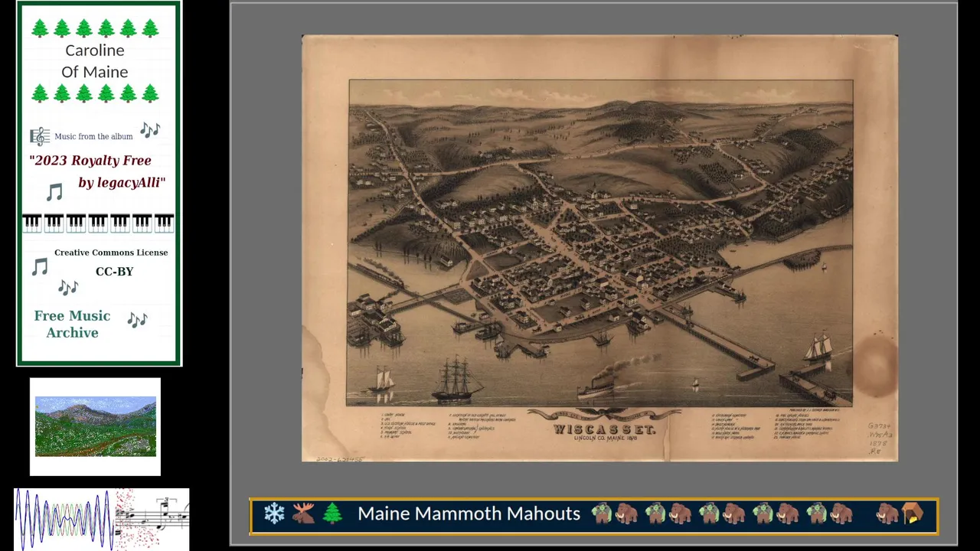Click the beamed note left of "CC-BY"
This screenshot has height=551, width=980.
[x=40, y=266]
